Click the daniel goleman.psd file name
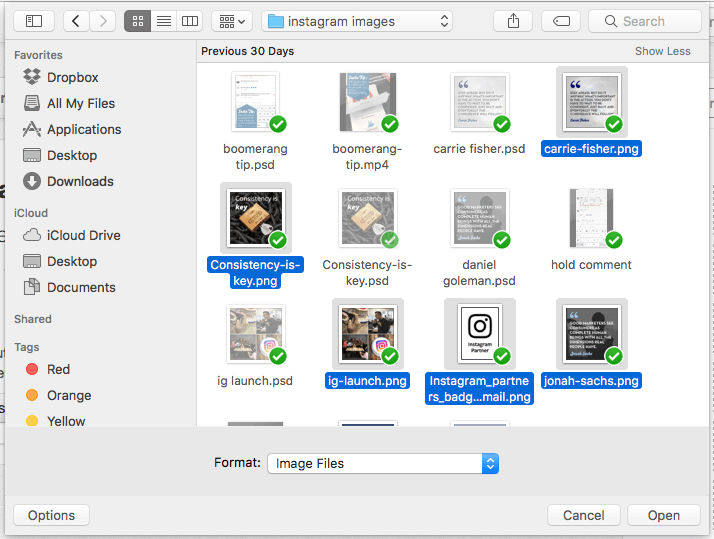Viewport: 714px width, 539px height. (x=479, y=273)
